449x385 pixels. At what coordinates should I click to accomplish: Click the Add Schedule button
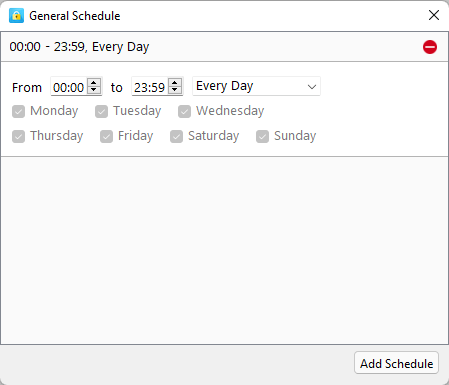[396, 363]
